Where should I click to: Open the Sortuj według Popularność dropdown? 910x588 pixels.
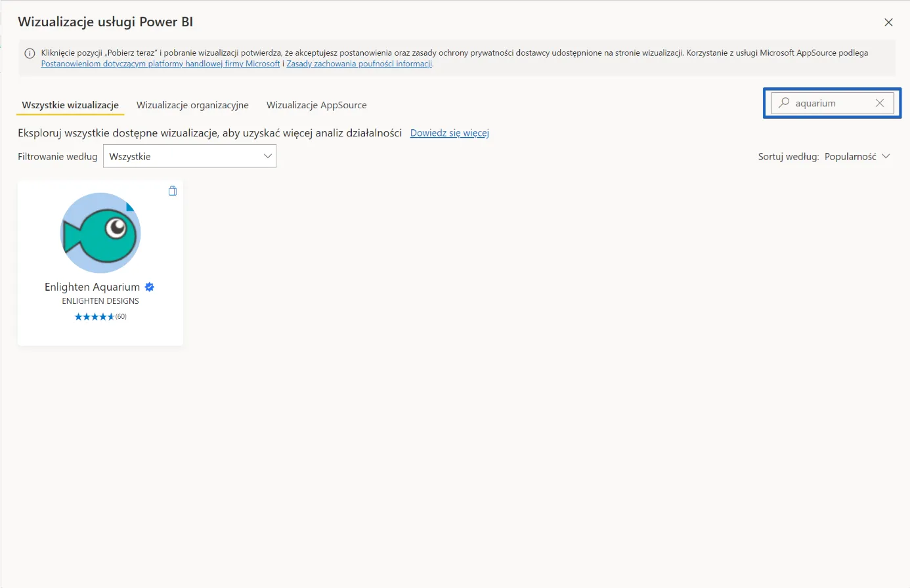point(857,156)
